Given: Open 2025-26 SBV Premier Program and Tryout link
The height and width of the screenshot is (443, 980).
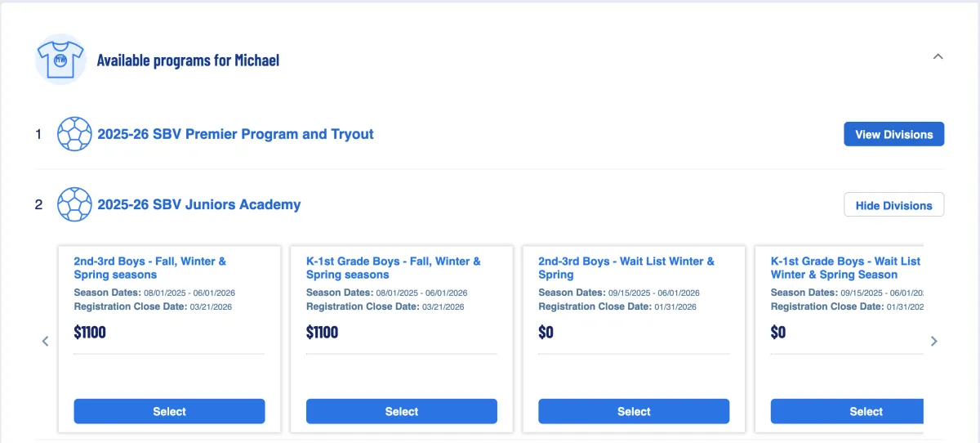Looking at the screenshot, I should coord(235,134).
